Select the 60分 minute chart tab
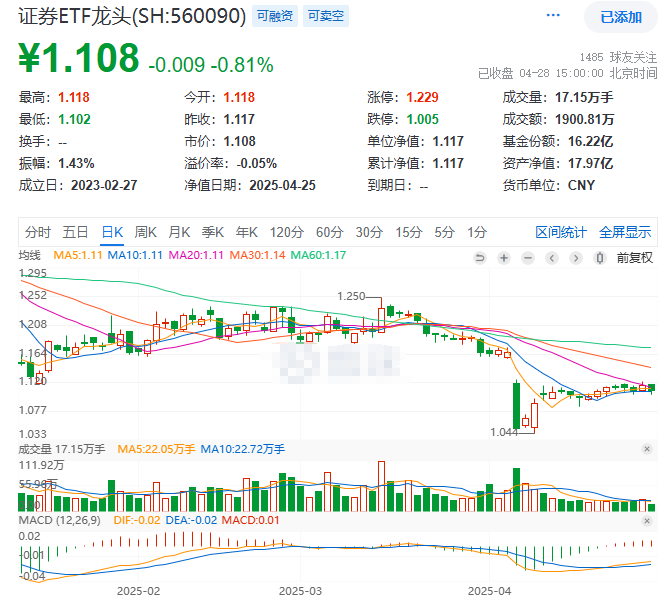Screen dimensions: 667x607 pyautogui.click(x=329, y=232)
